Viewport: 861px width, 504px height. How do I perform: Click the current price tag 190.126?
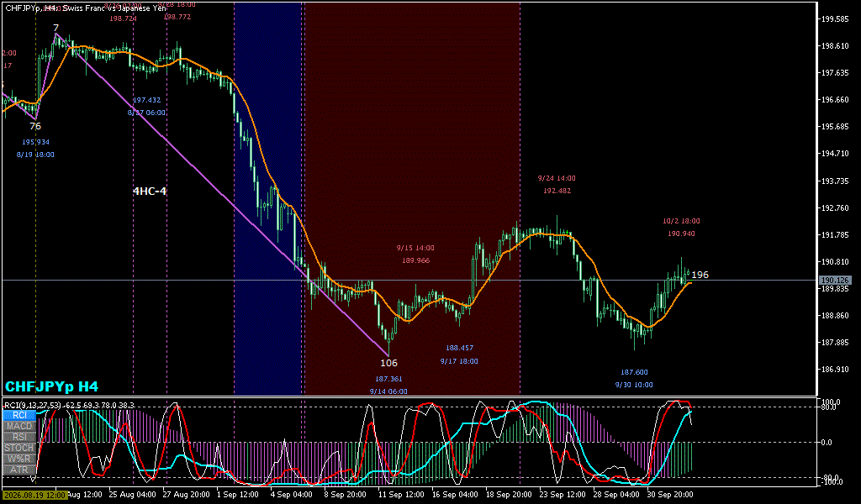pyautogui.click(x=835, y=281)
